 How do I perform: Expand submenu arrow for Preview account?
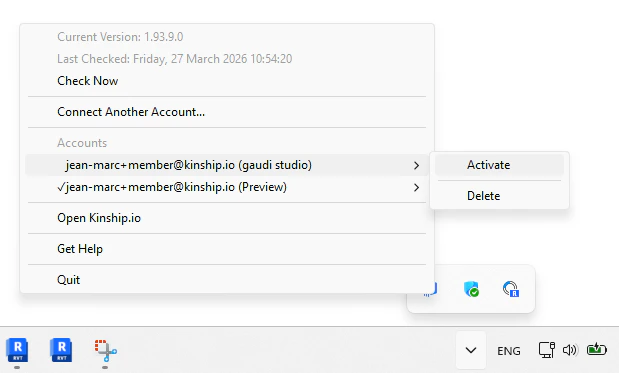[x=416, y=187]
